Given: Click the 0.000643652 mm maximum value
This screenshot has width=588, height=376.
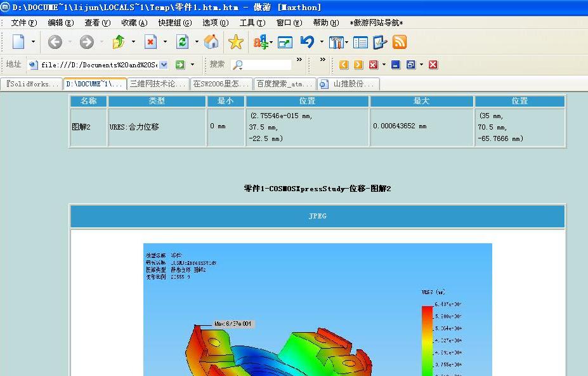Looking at the screenshot, I should coord(400,126).
